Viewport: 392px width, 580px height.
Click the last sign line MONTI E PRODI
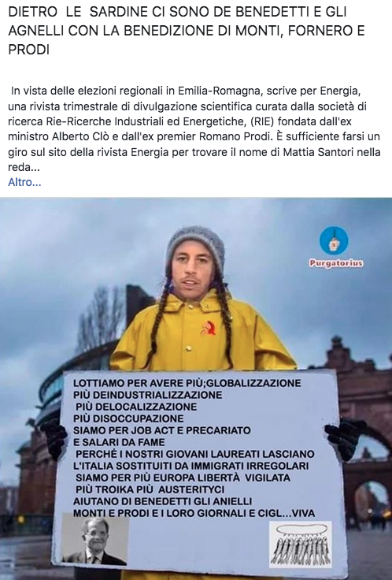[194, 514]
